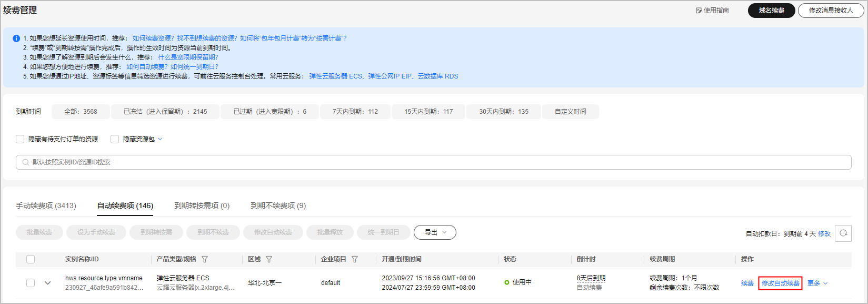
Task: Switch to 到期不续费项 (9) tab
Action: coord(278,205)
